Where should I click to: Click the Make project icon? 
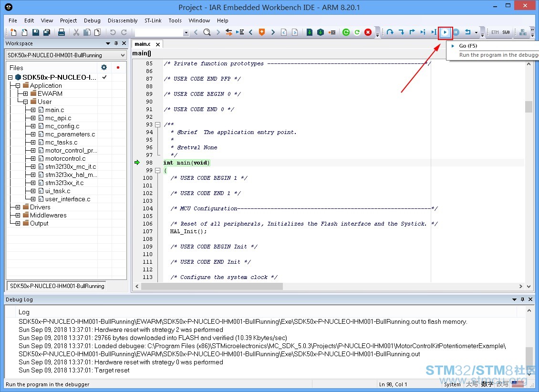(x=321, y=32)
